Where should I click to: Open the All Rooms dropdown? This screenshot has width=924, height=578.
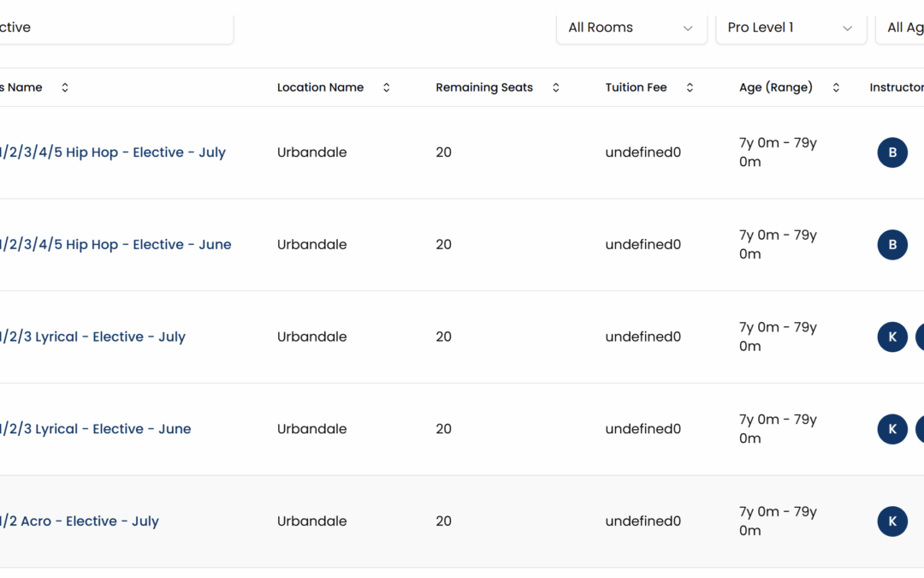click(x=631, y=27)
